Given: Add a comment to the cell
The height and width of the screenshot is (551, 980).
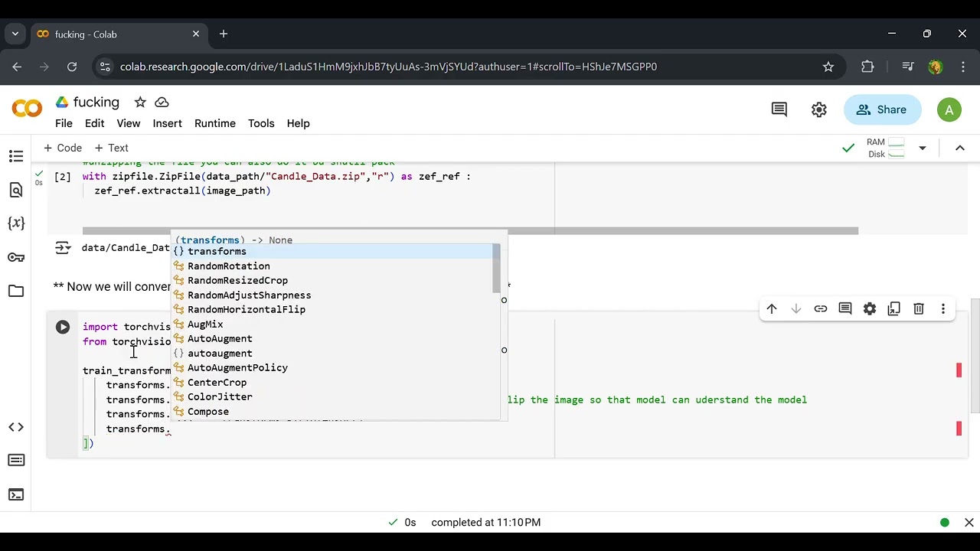Looking at the screenshot, I should click(845, 308).
